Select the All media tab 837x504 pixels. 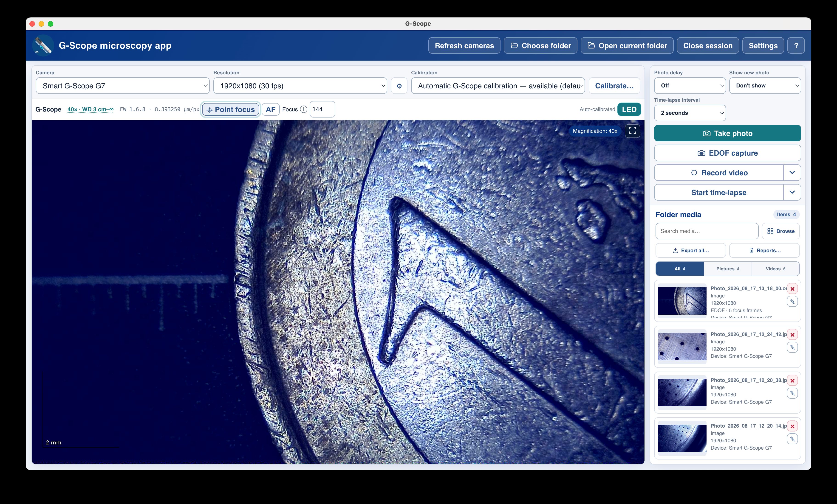[x=680, y=269]
